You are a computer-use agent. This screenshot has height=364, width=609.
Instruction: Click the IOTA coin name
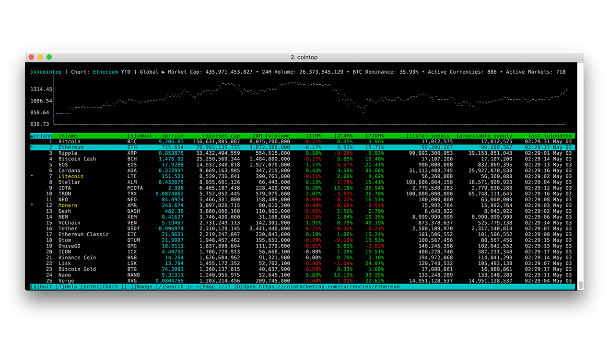click(x=65, y=188)
